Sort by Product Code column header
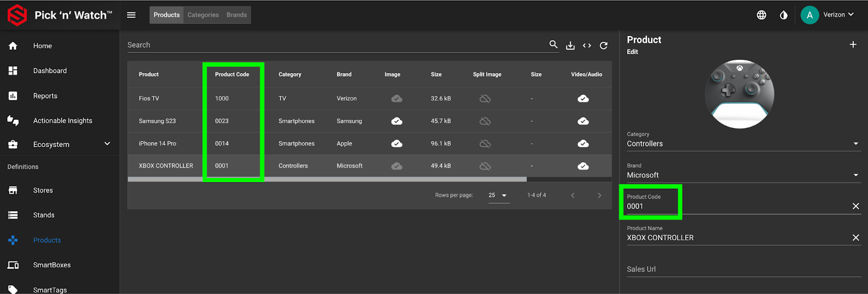 coord(232,74)
